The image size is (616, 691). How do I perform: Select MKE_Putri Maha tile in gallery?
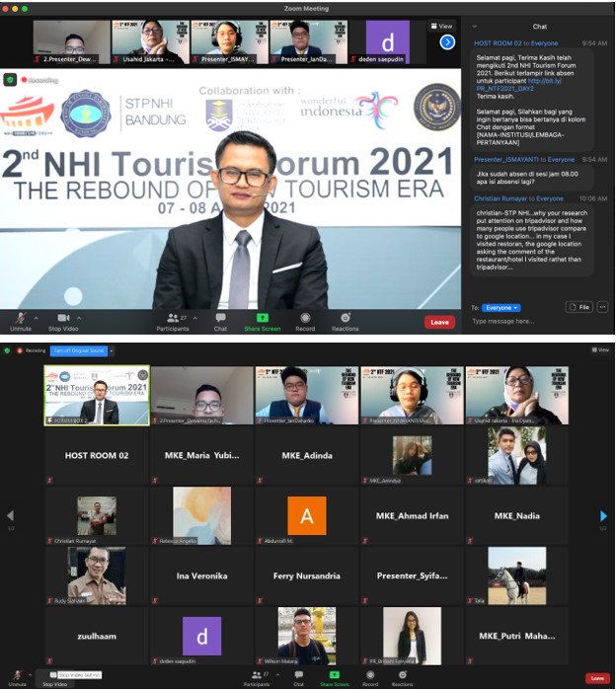517,637
